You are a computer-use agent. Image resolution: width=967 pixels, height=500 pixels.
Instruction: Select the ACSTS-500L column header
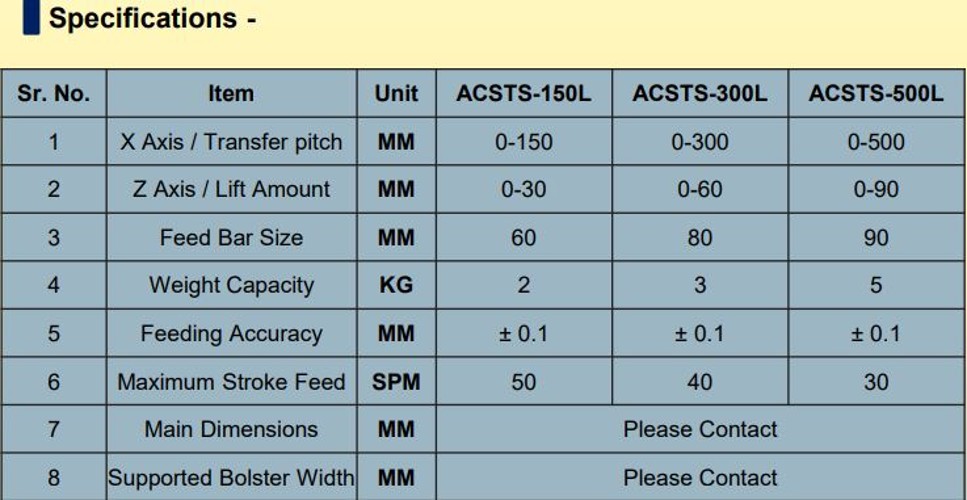[876, 94]
